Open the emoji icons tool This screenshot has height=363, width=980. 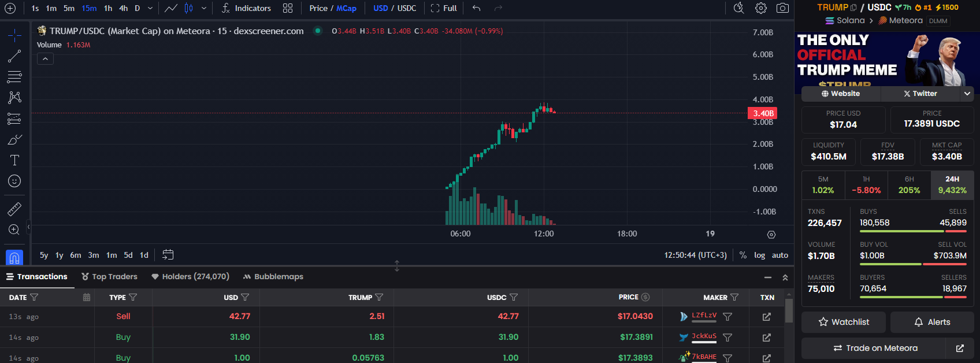click(14, 181)
